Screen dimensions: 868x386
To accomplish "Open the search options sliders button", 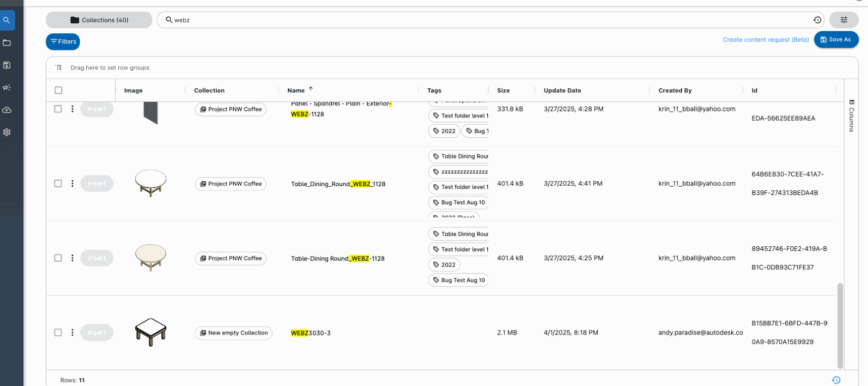I will (843, 20).
